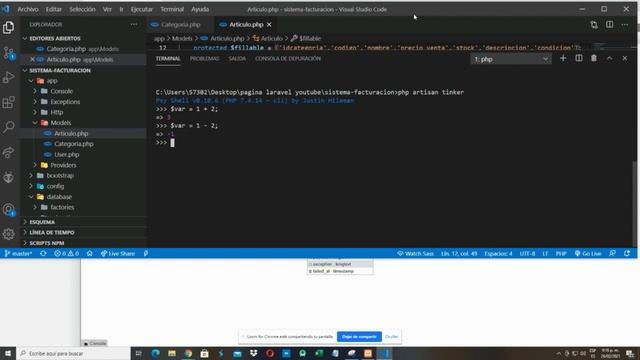Open Source Control view in activity bar
Image resolution: width=640 pixels, height=360 pixels.
click(x=9, y=53)
